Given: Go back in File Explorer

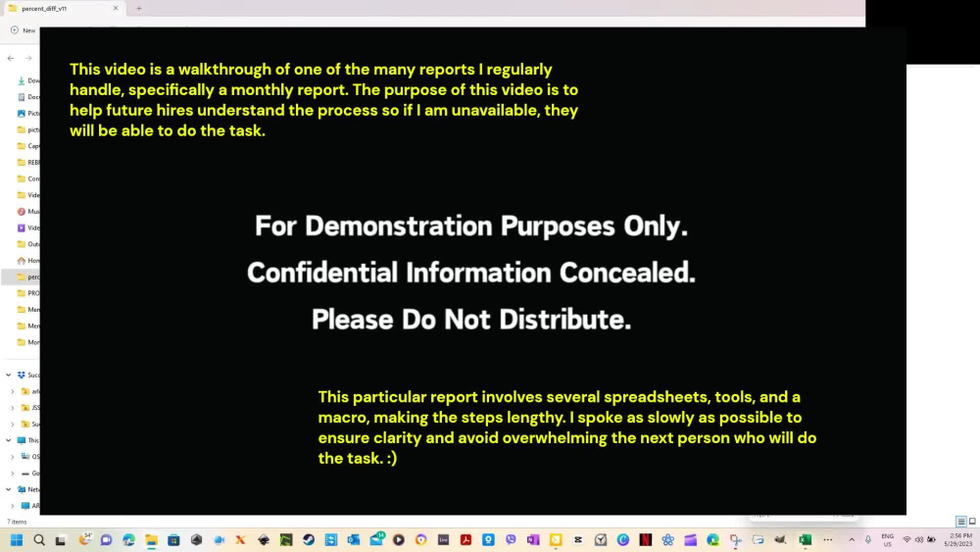Looking at the screenshot, I should [x=11, y=58].
